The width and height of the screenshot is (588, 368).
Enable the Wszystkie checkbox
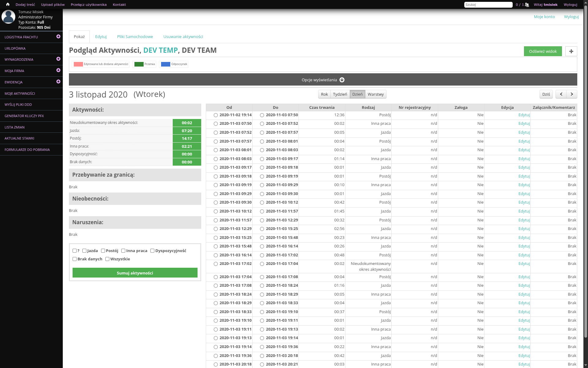click(107, 259)
